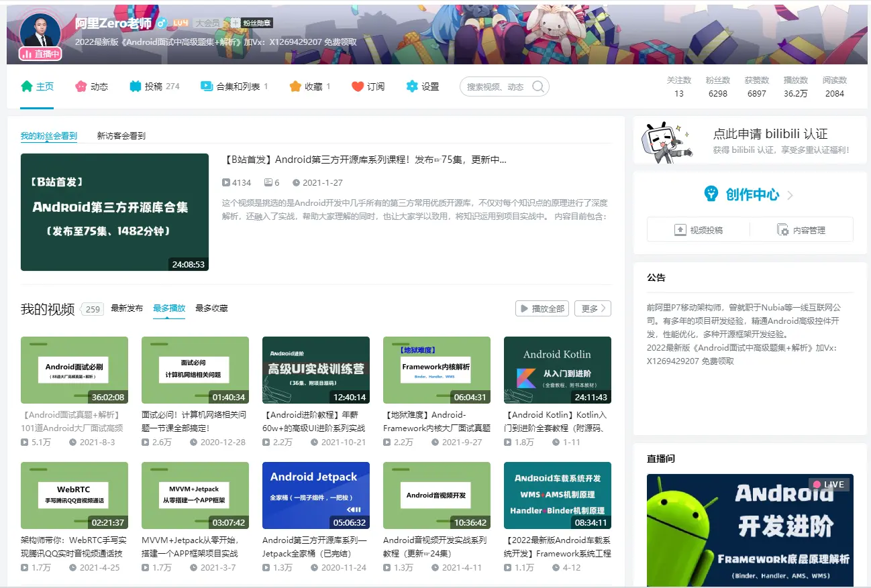Image resolution: width=871 pixels, height=588 pixels.
Task: Sort my videos by 最新发布
Action: [127, 308]
